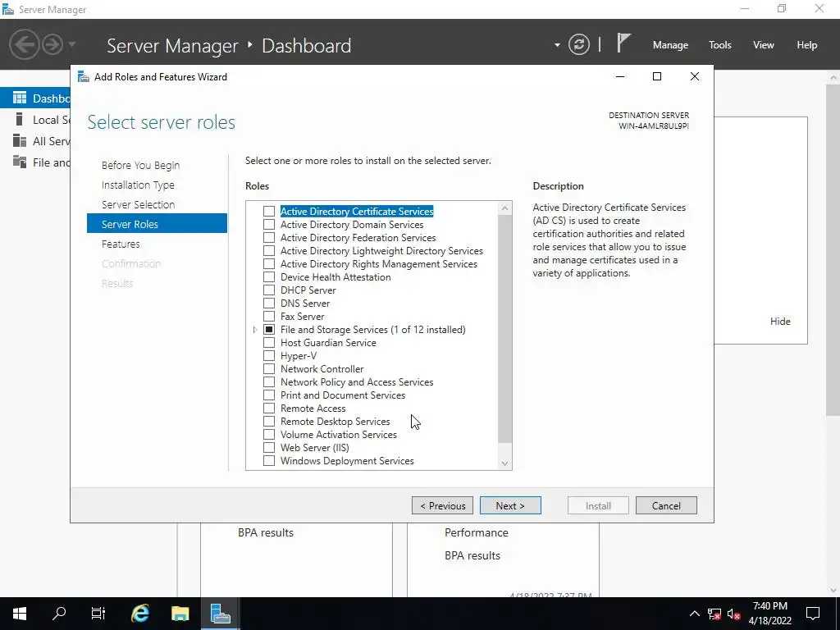Enable the DHCP Server role checkbox
Screen dimensions: 840x630
pos(269,290)
